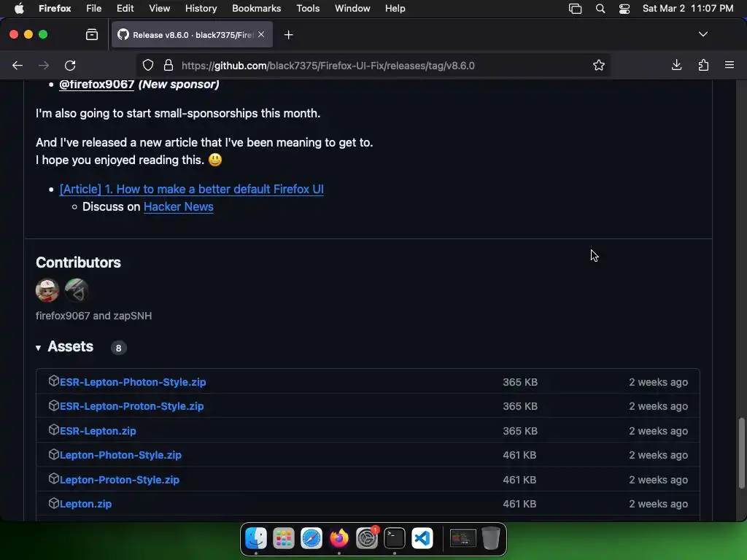
Task: Open the extensions puzzle icon
Action: point(703,65)
